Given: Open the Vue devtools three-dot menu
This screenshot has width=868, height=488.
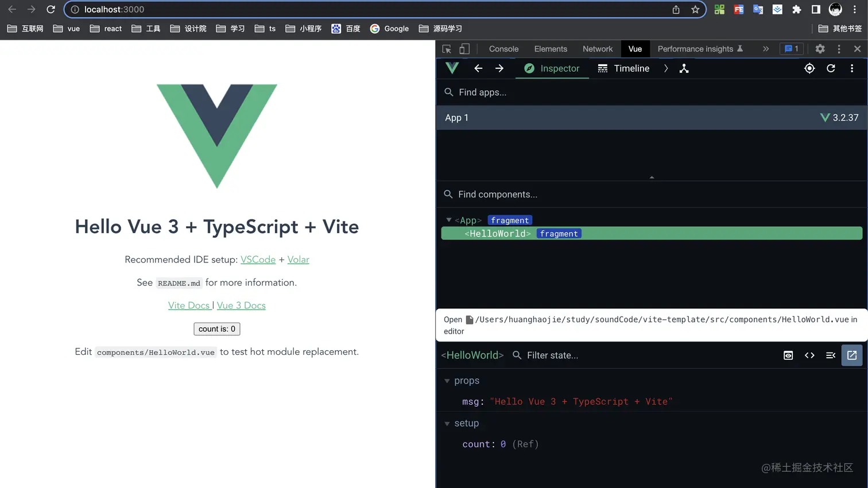Looking at the screenshot, I should (852, 68).
